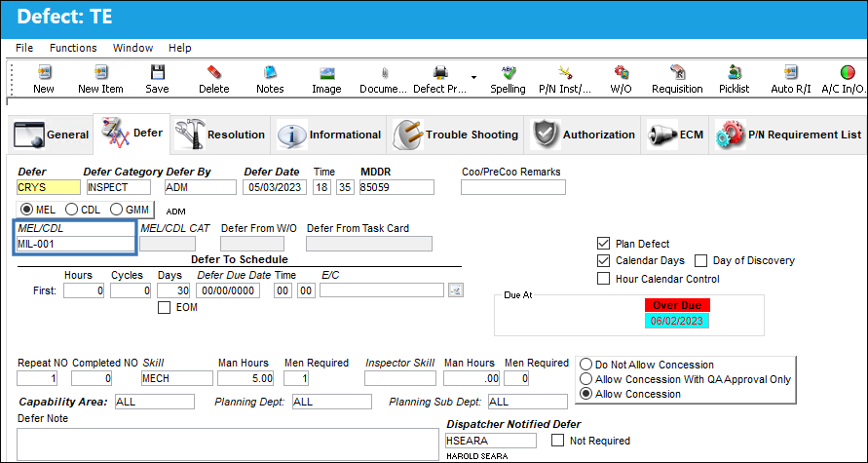
Task: Click the Auto R/I toolbar icon
Action: pyautogui.click(x=790, y=72)
